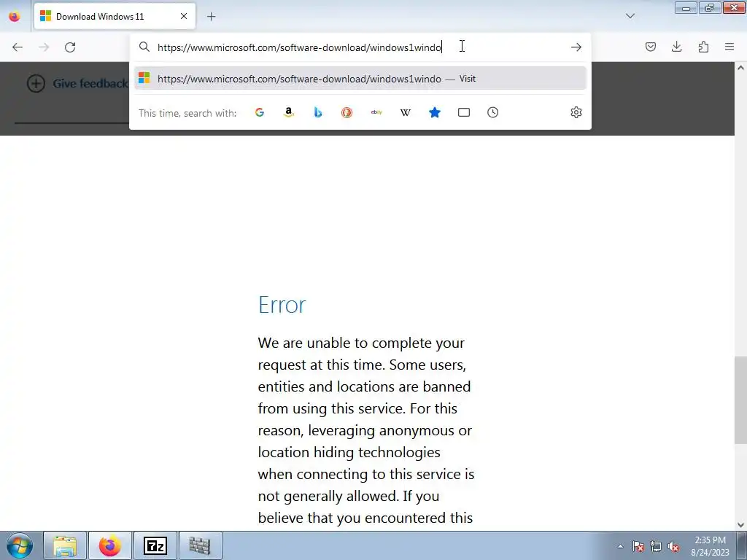Search this time with Google

260,112
